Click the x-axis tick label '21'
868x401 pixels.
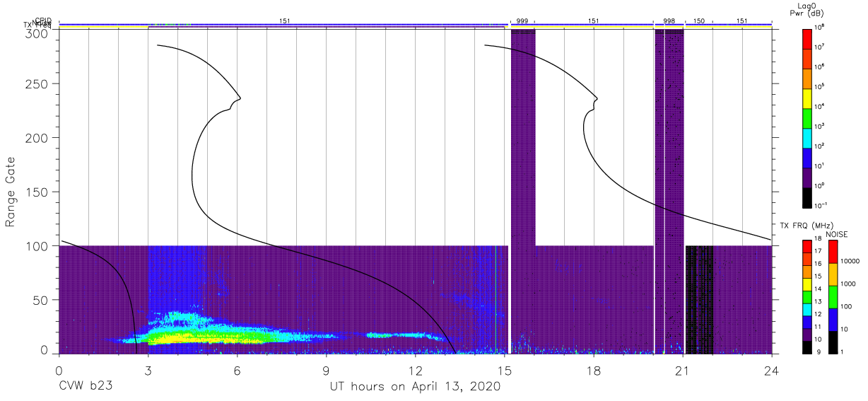683,369
